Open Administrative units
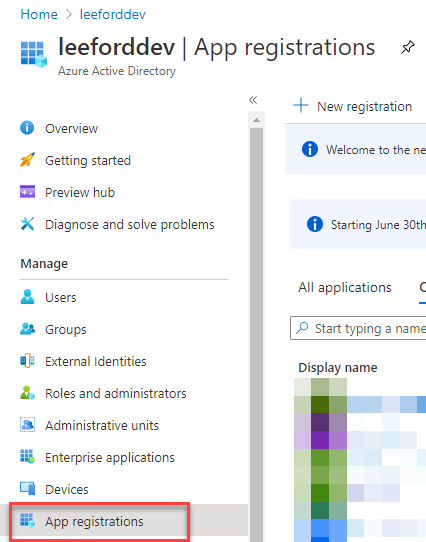The image size is (426, 542). [x=102, y=426]
